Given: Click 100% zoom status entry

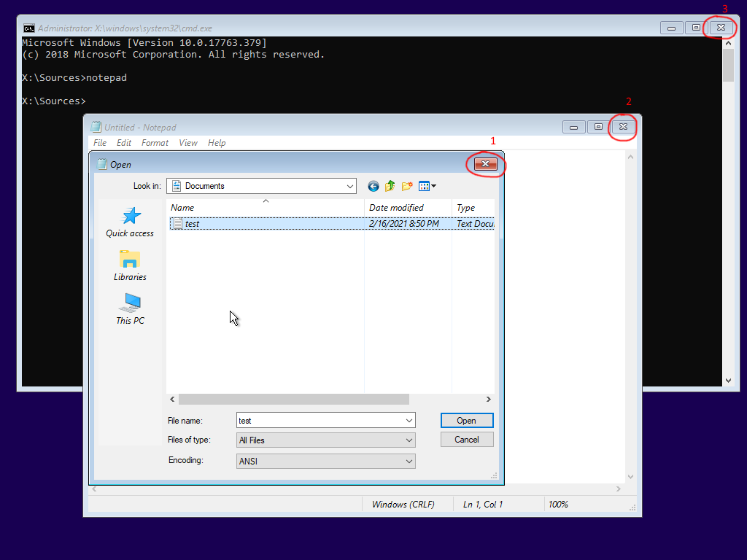Looking at the screenshot, I should (558, 505).
